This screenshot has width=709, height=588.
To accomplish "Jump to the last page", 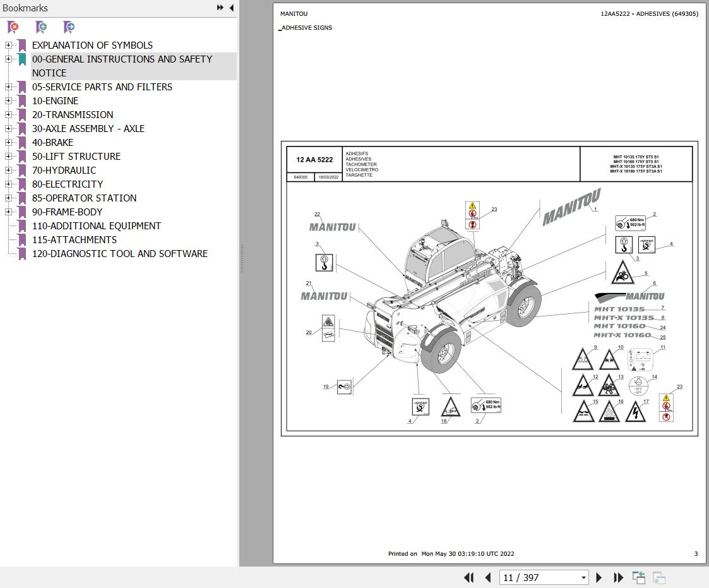I will (618, 578).
